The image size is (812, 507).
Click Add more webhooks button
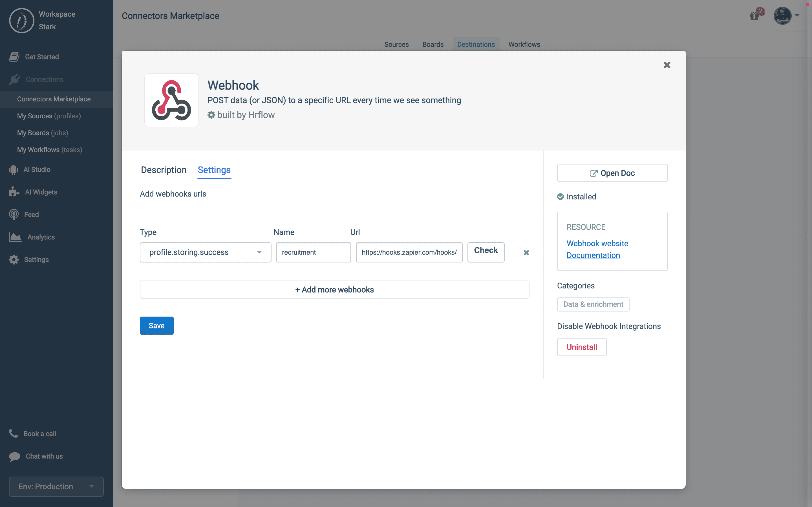[334, 289]
